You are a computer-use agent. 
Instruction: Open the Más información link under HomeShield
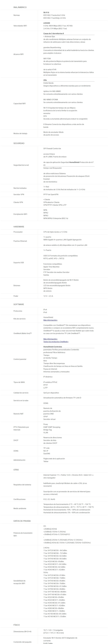(50, 320)
